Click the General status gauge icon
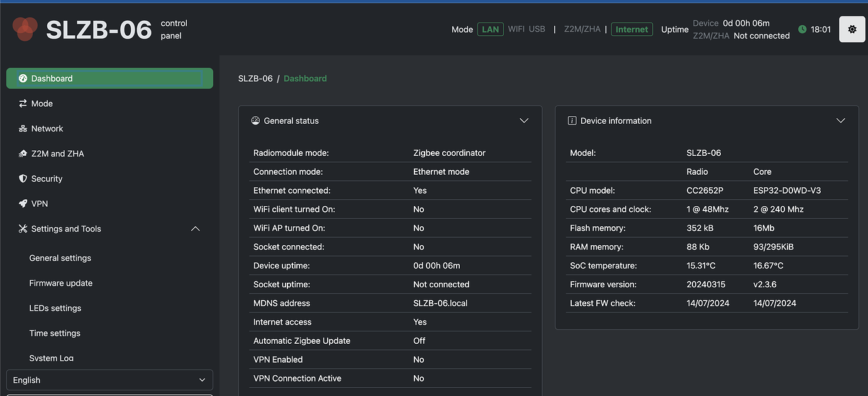 tap(255, 121)
